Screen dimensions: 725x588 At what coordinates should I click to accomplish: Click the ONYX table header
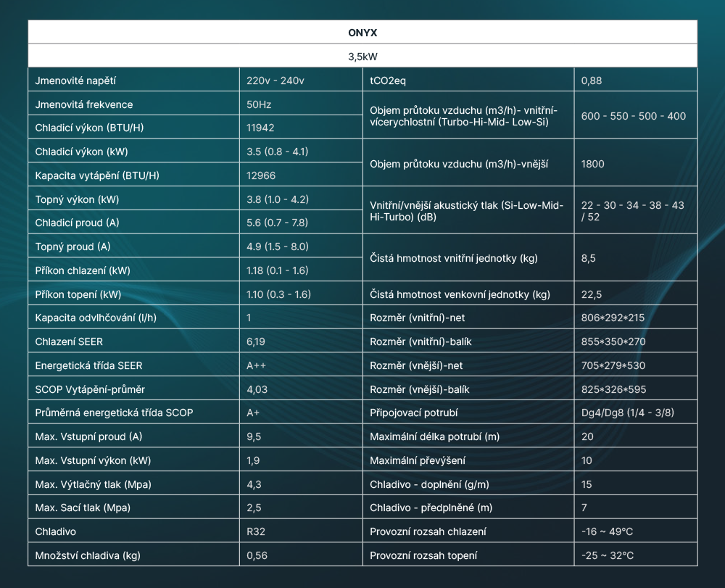[x=362, y=33]
